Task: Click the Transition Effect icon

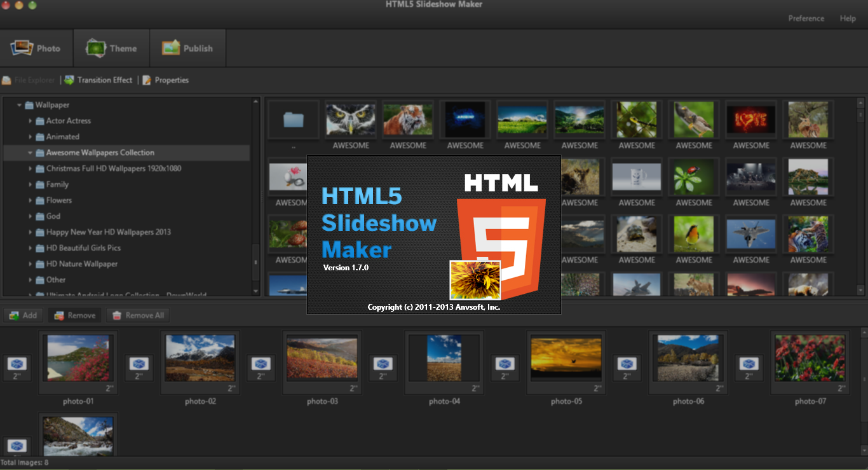Action: click(69, 80)
